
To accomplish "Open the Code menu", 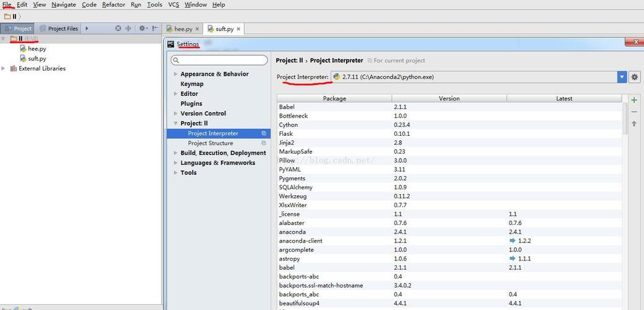I will [x=89, y=4].
